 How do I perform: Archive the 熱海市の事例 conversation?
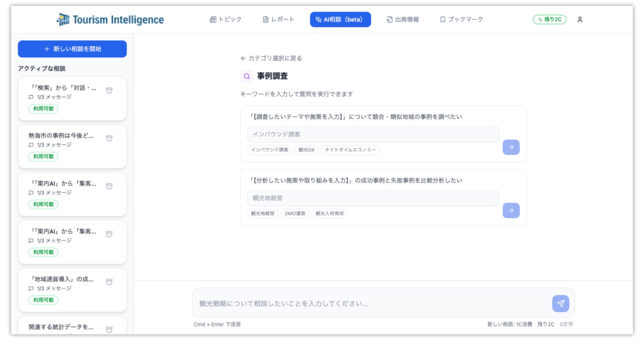coord(109,138)
